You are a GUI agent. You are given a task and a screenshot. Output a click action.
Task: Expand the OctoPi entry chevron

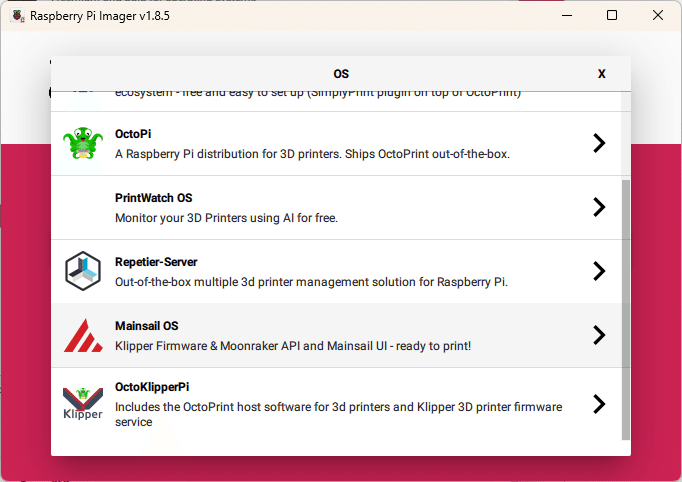tap(599, 143)
